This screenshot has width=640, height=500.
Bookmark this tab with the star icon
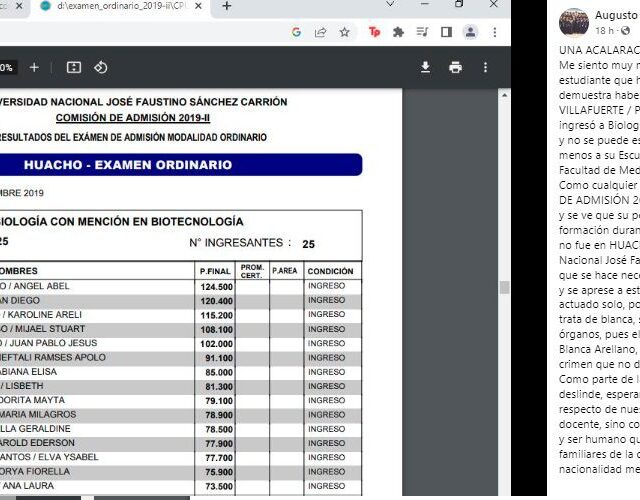345,32
